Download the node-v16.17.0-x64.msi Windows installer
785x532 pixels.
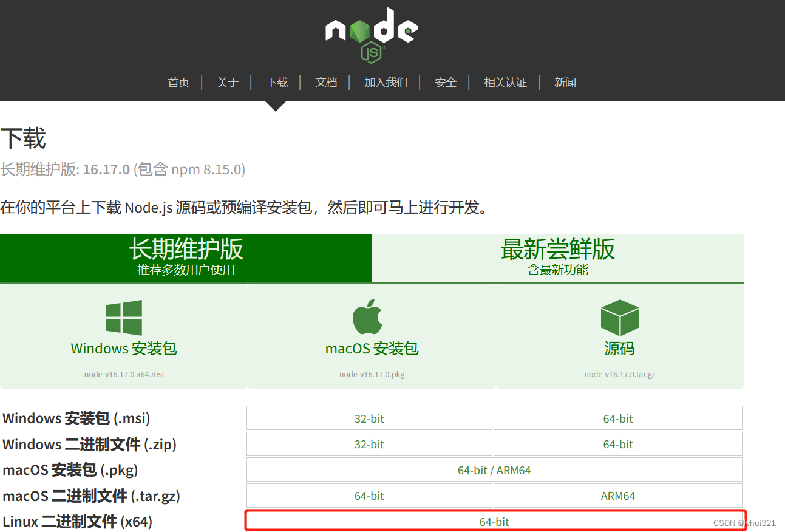(x=123, y=374)
